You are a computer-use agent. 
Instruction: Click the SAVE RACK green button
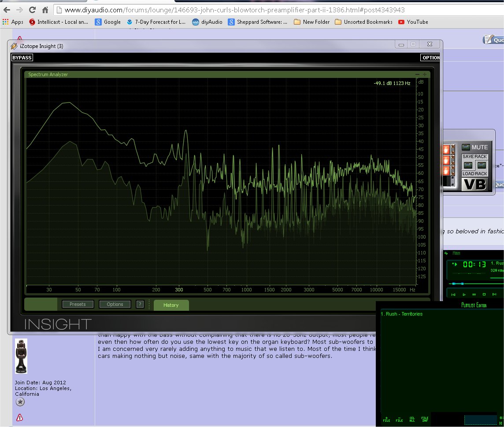(x=468, y=165)
